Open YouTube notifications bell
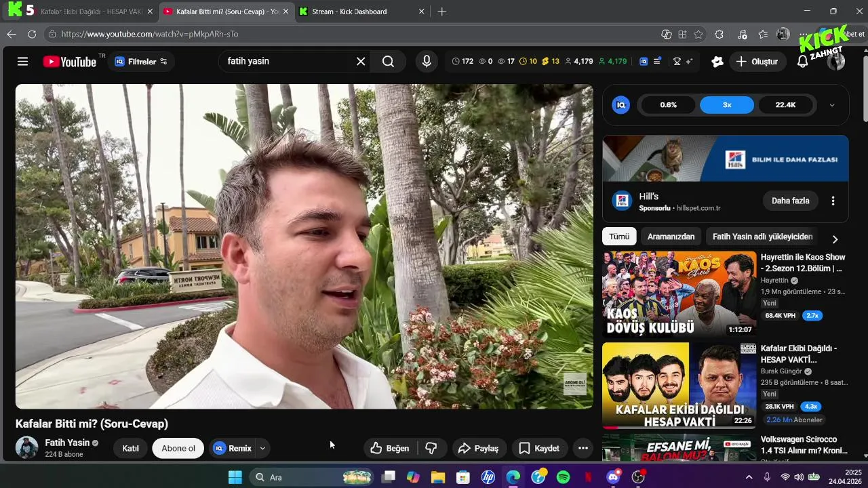Screen dimensions: 868x488 coord(803,62)
